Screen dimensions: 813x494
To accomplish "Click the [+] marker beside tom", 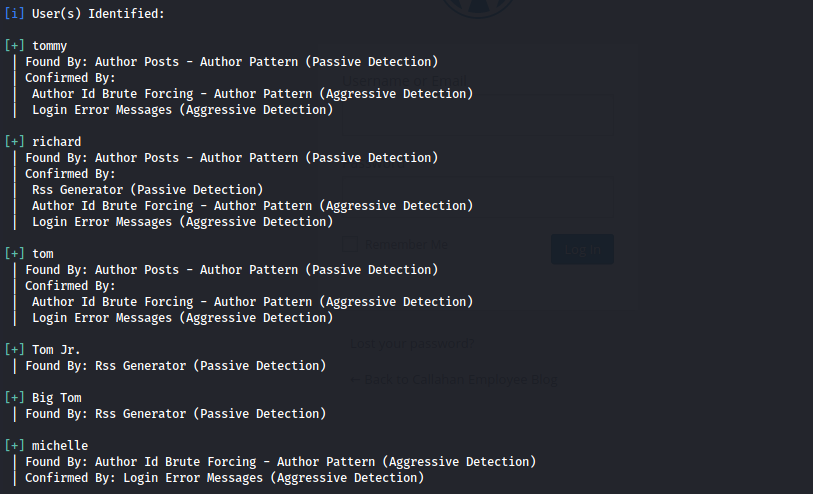I will (x=14, y=254).
